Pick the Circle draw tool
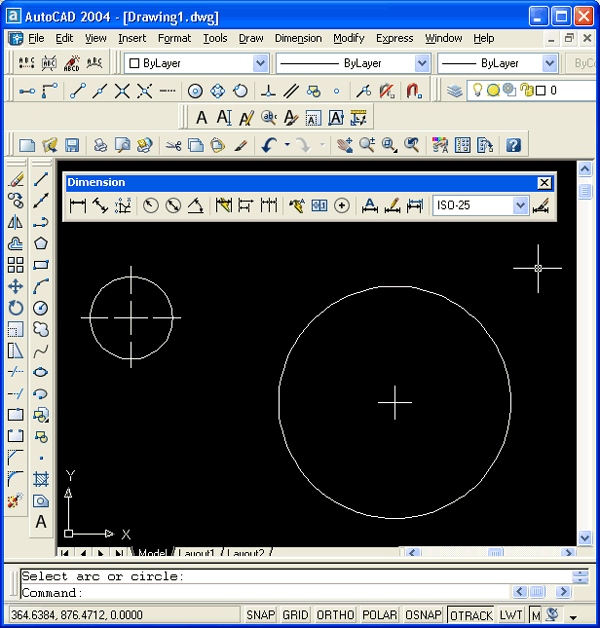The width and height of the screenshot is (600, 628). (41, 308)
